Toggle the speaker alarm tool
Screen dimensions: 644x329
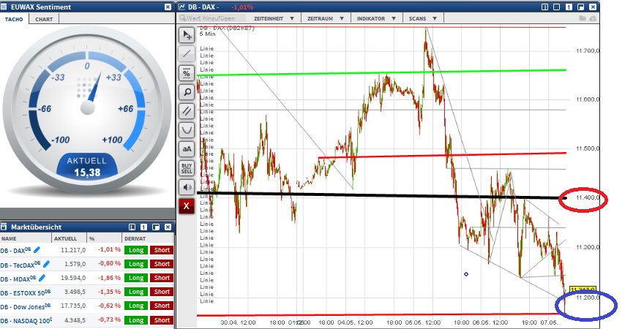coord(187,187)
